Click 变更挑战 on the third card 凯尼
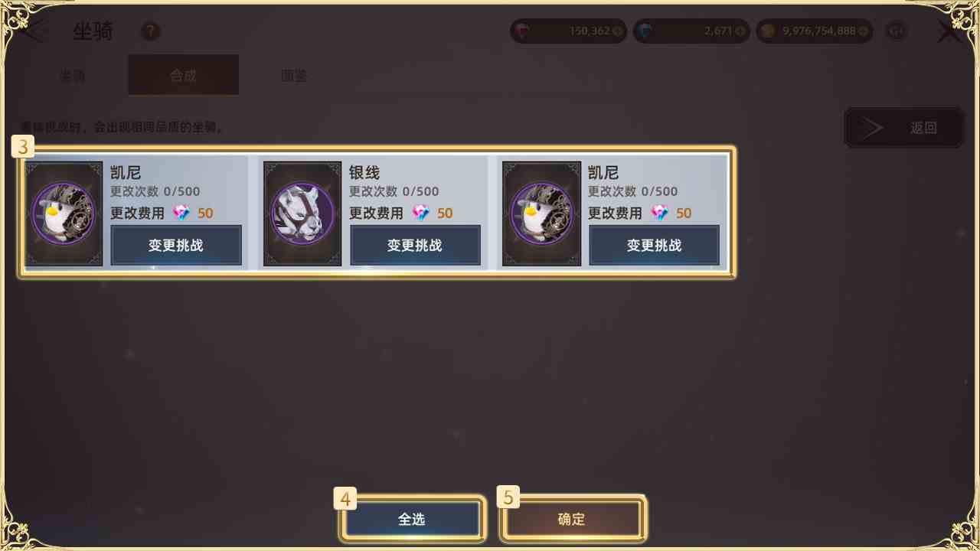980x551 pixels. (654, 245)
